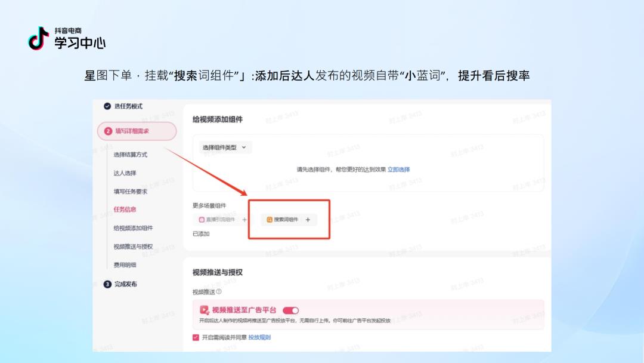The image size is (644, 363).
Task: Open 视频推送与授权 sidebar entry
Action: (133, 247)
